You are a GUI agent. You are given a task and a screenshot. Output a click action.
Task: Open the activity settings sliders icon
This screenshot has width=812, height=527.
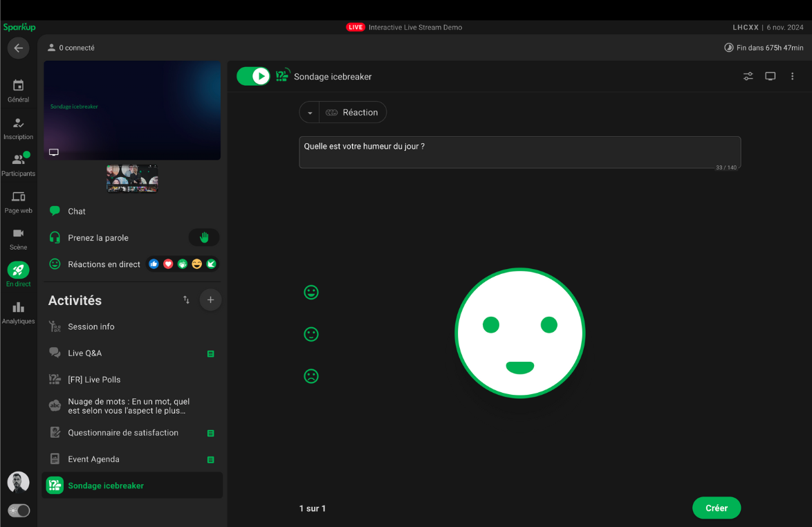(748, 77)
